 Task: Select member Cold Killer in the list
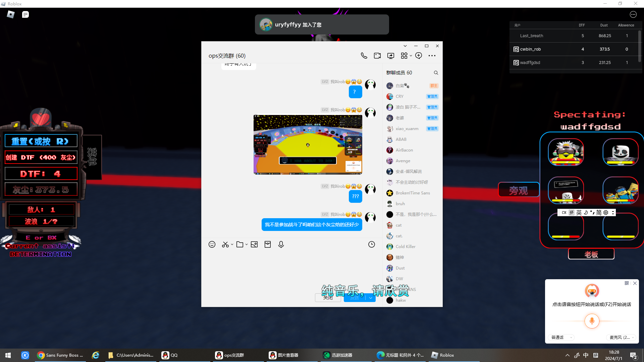pyautogui.click(x=412, y=247)
